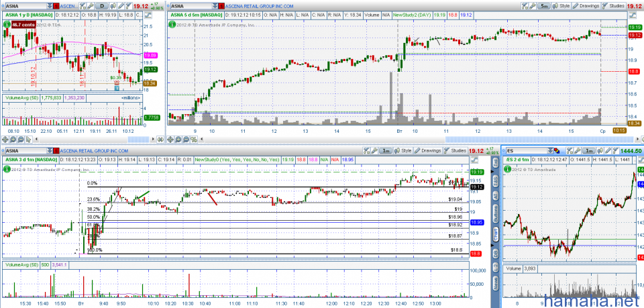The image size is (644, 308).
Task: Click NewStudy0 study label in 1m header
Action: (237, 159)
